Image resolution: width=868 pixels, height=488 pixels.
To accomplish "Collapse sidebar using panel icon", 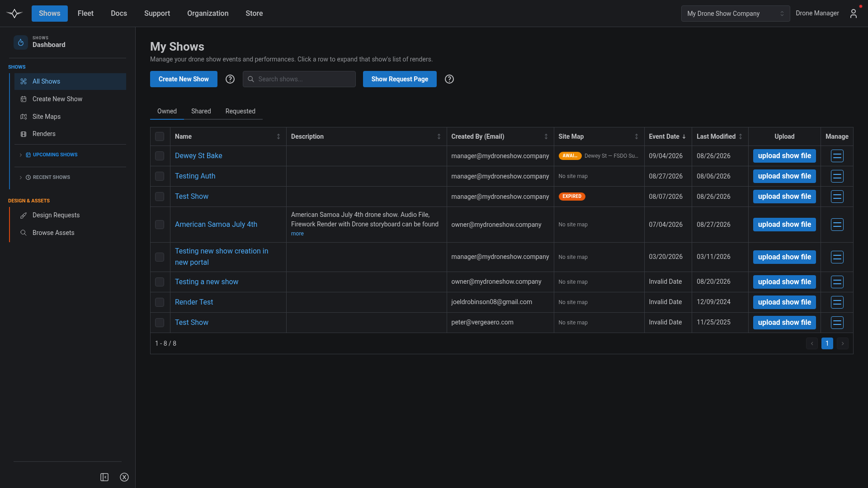I will pyautogui.click(x=104, y=477).
